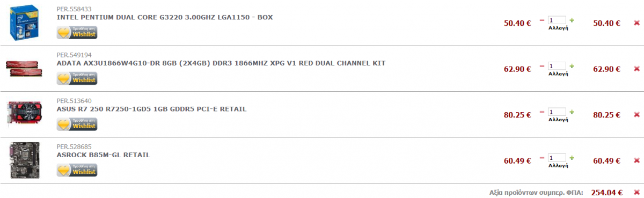644x198 pixels.
Task: Focus the quantity field for Intel Pentium
Action: pyautogui.click(x=557, y=20)
